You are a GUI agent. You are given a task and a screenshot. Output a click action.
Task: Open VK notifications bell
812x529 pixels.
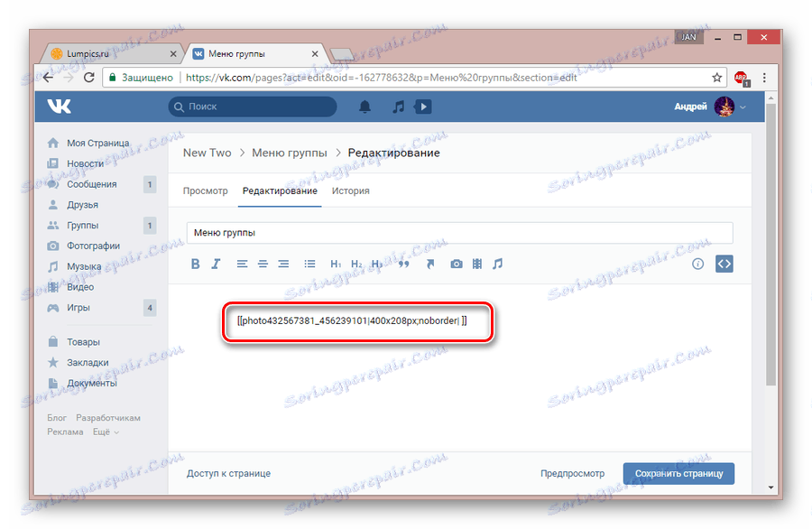click(364, 107)
